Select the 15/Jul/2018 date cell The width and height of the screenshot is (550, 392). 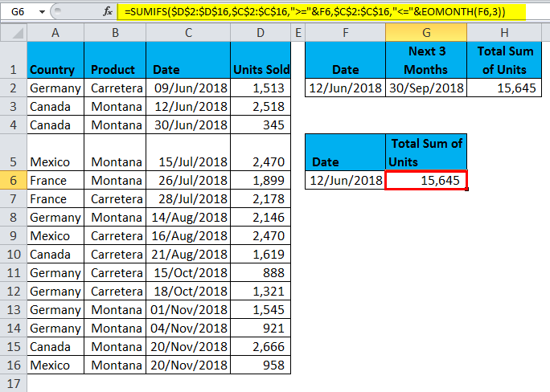click(188, 153)
